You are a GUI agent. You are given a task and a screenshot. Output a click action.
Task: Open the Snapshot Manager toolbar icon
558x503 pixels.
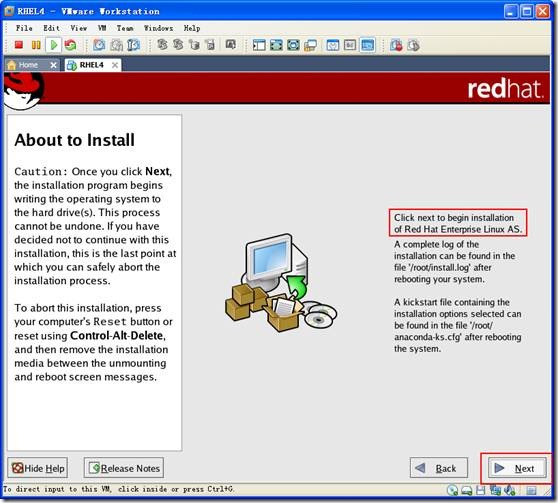[133, 45]
